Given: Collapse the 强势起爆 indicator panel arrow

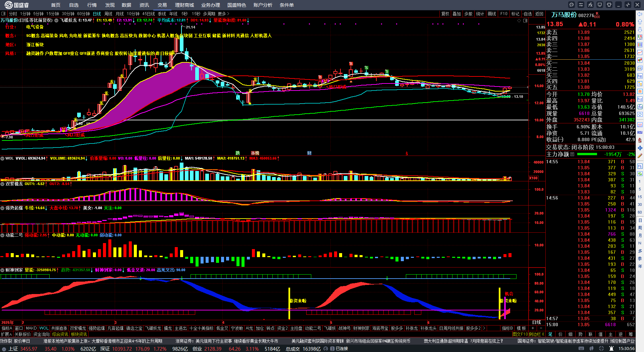Looking at the screenshot, I should (x=2, y=208).
